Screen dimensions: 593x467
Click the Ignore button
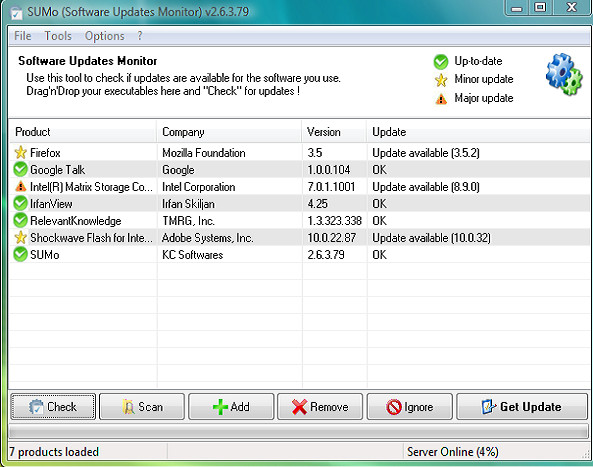pyautogui.click(x=410, y=406)
